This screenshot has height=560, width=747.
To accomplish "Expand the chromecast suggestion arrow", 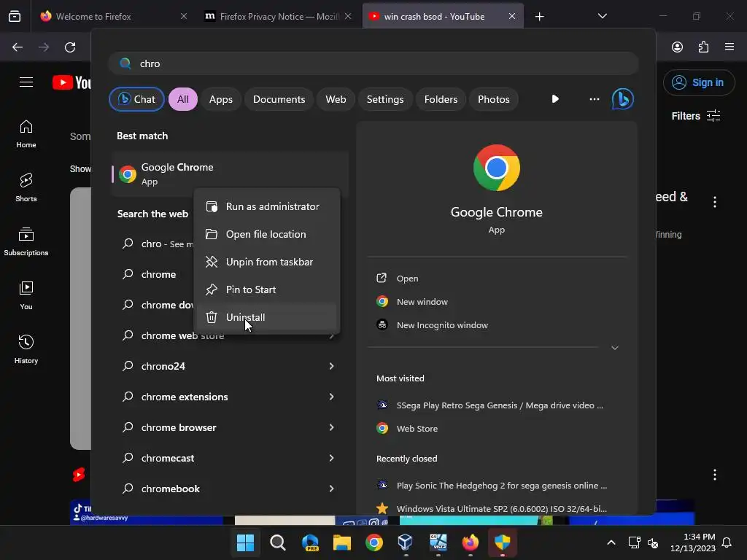I will tap(332, 458).
